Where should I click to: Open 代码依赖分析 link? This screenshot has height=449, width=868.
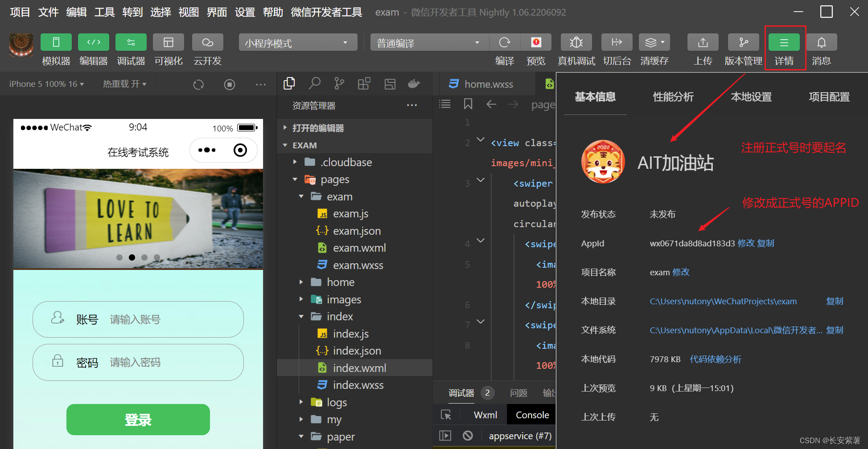pos(716,359)
